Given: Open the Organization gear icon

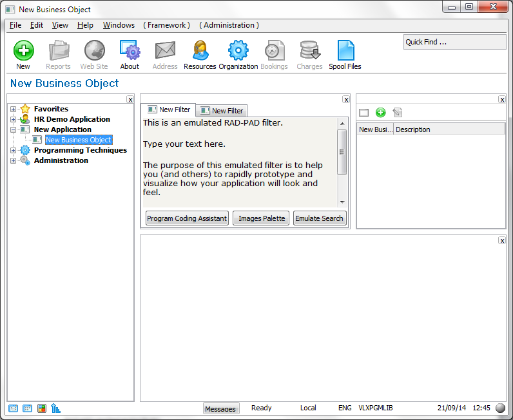Looking at the screenshot, I should tap(238, 51).
